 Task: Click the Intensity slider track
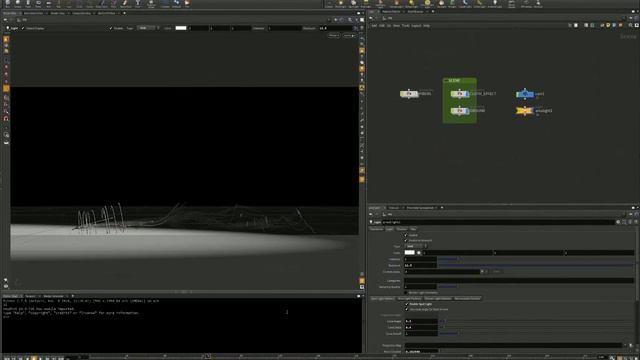(x=536, y=259)
